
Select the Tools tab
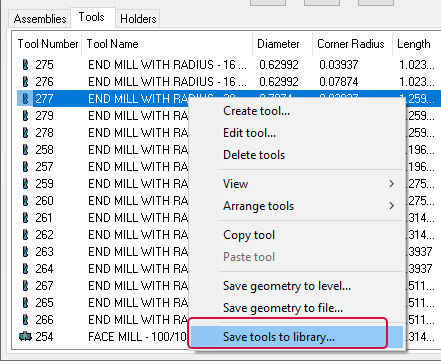point(92,17)
